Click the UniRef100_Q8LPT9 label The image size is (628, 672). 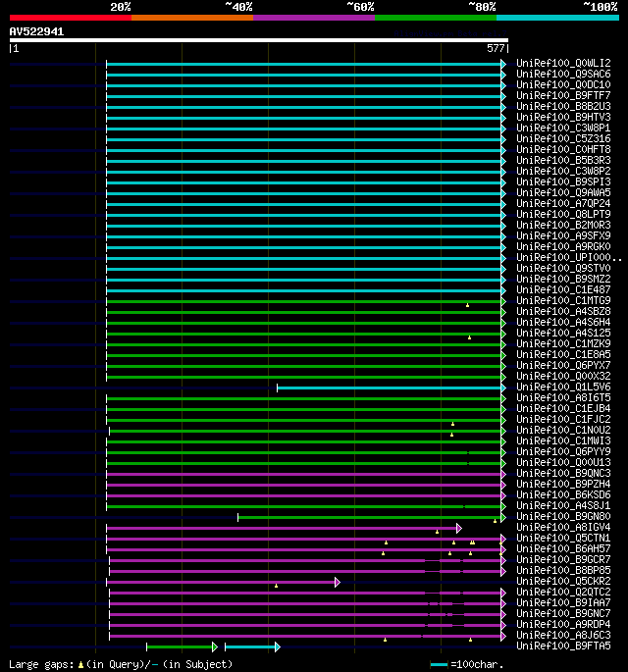[x=563, y=214]
